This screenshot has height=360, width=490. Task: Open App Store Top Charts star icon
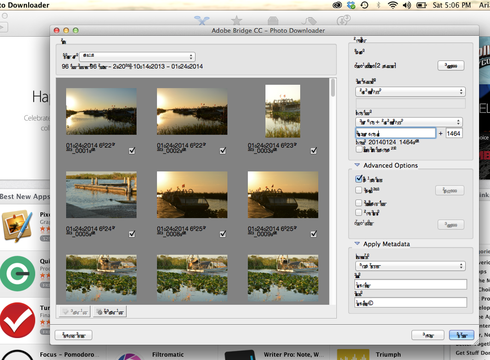click(x=237, y=20)
